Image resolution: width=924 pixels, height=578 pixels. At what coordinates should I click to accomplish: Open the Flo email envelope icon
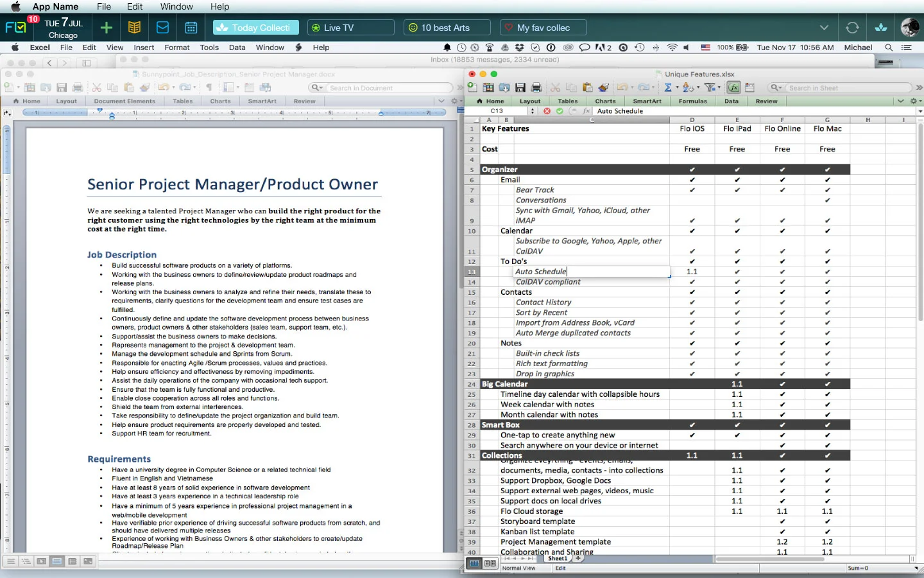[x=163, y=28]
